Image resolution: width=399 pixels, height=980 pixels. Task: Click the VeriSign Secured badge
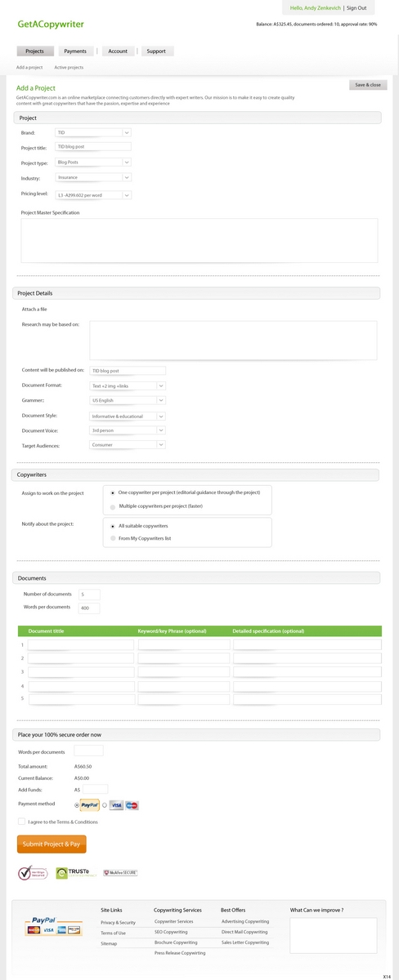point(33,873)
